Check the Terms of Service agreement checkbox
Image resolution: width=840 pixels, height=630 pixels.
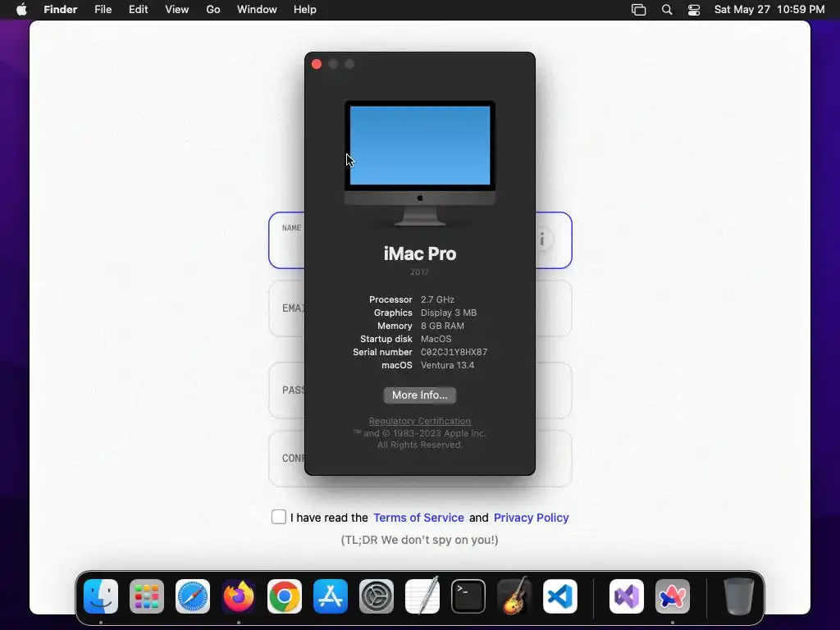tap(279, 517)
